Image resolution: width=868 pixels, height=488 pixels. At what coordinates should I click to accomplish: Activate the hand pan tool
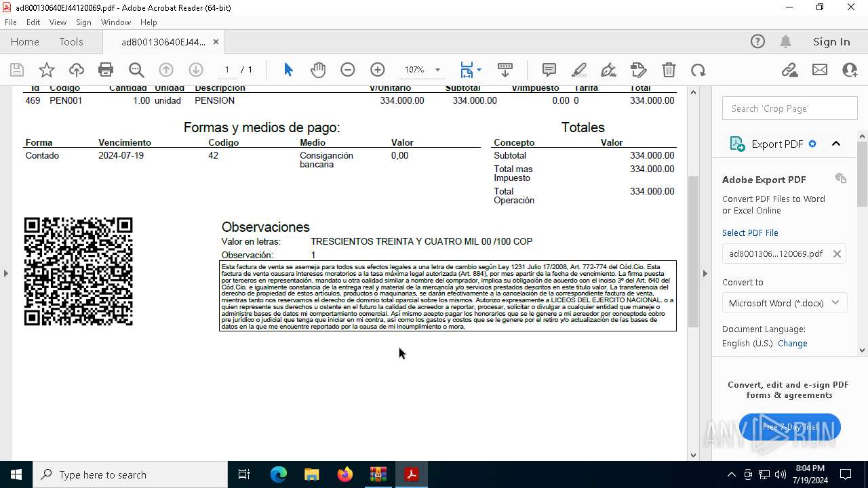(318, 70)
